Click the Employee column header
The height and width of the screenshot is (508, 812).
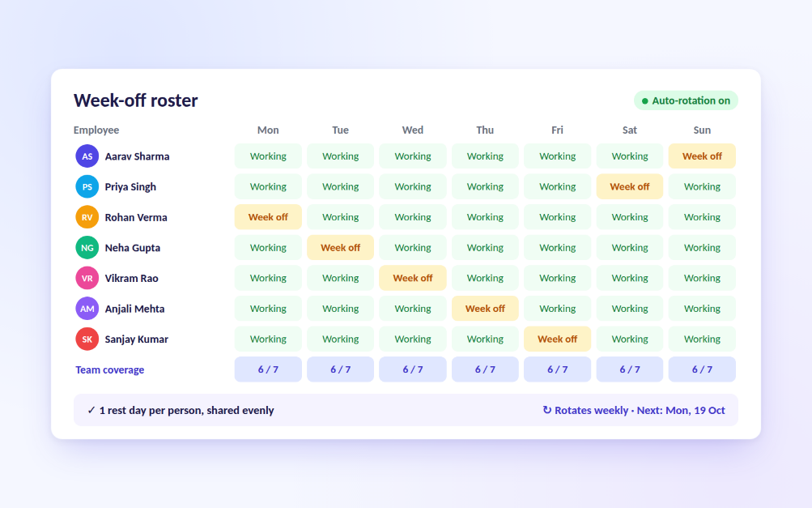[x=96, y=130]
